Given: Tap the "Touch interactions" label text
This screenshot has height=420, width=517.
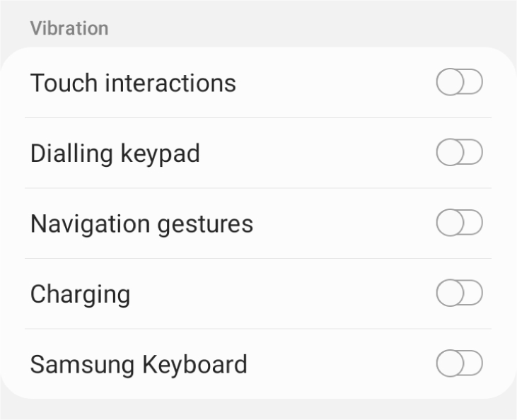Looking at the screenshot, I should (x=133, y=83).
